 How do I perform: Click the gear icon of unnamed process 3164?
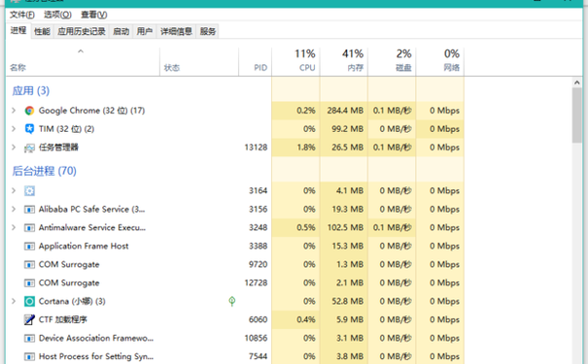[29, 191]
